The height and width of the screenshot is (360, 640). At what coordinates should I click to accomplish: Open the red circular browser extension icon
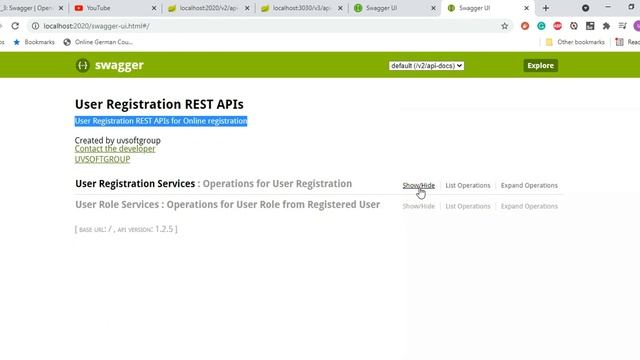(525, 26)
